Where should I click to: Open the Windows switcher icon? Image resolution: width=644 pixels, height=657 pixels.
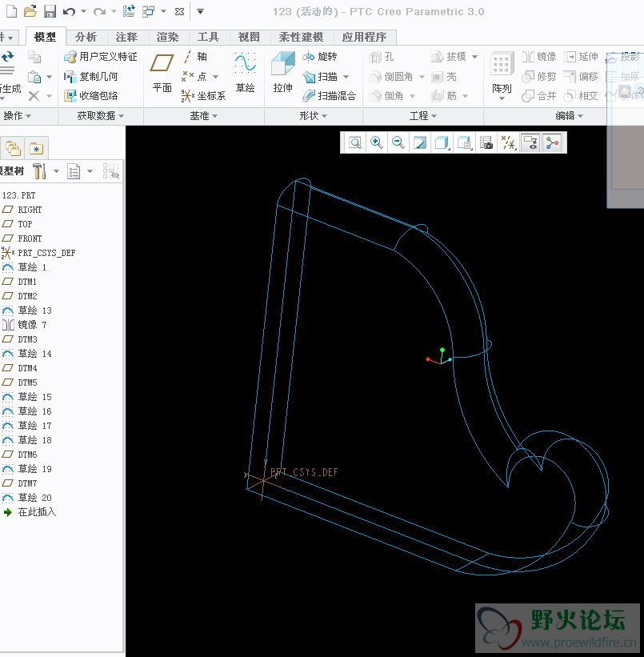[148, 11]
